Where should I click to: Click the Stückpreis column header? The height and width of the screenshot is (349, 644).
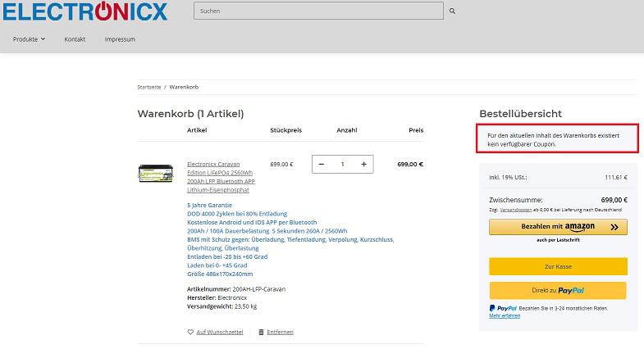click(x=285, y=130)
